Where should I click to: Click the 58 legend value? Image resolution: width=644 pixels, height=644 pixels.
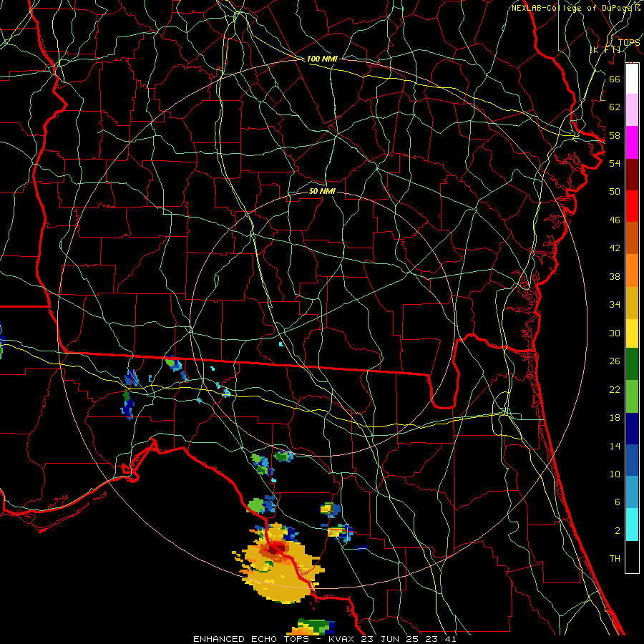pyautogui.click(x=615, y=135)
